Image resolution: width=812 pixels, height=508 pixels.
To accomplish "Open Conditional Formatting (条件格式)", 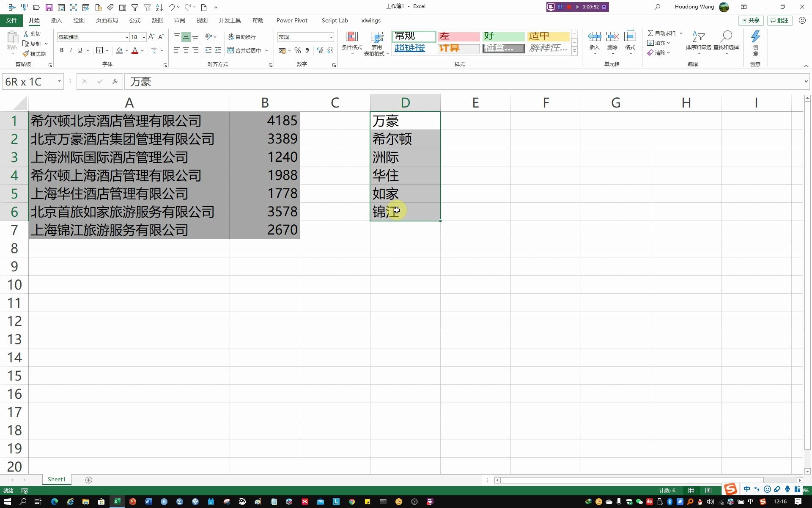I will [351, 42].
